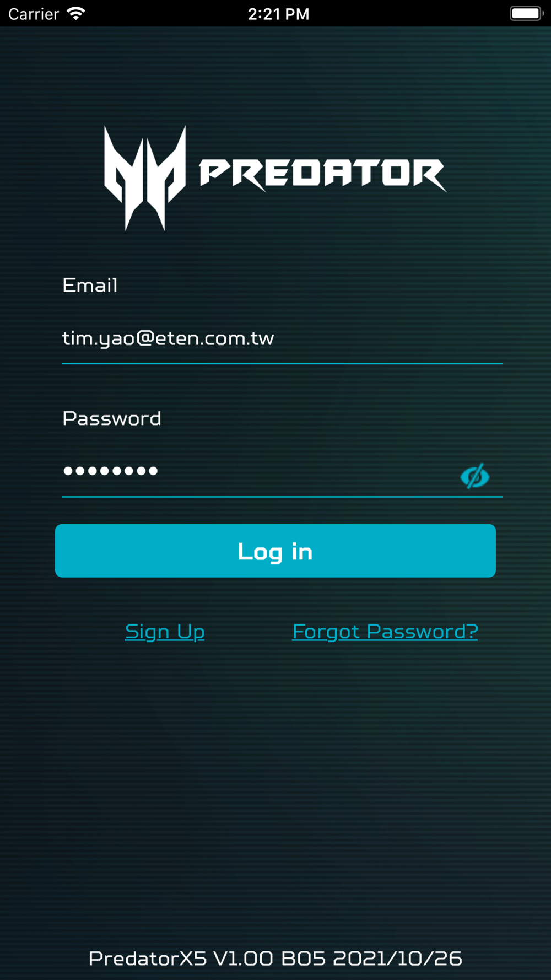
Task: Tap the PredatorX5 V1.00 B05 version text
Action: (275, 959)
